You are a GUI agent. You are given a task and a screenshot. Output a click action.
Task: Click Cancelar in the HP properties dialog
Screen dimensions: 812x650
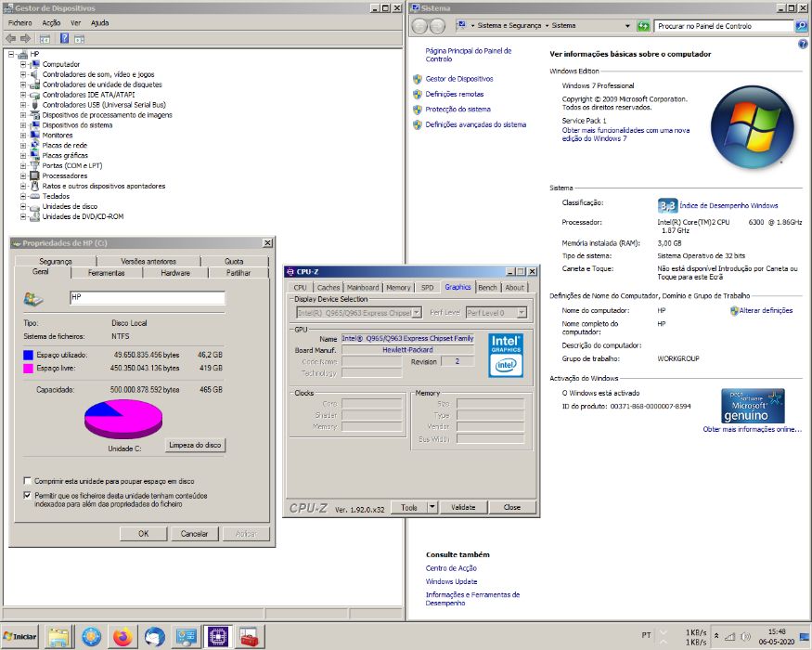point(194,533)
